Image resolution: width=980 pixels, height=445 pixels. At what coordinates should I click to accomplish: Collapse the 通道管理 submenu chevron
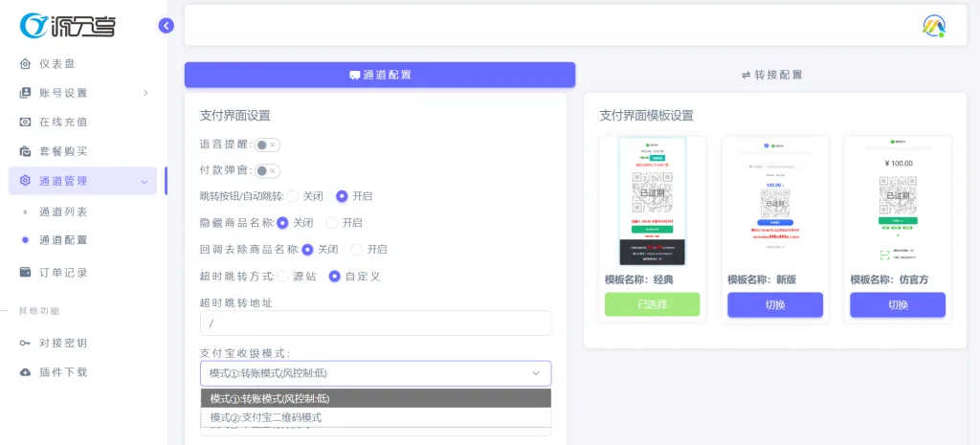coord(145,182)
